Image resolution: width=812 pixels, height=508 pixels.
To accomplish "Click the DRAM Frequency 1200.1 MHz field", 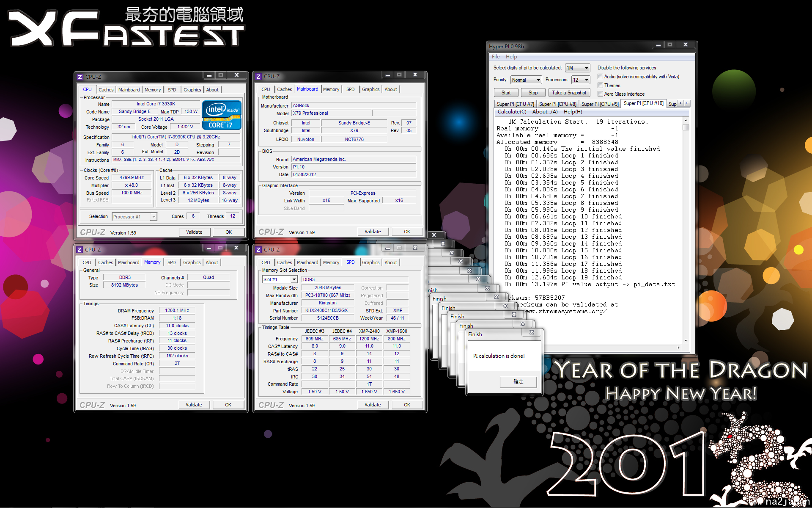I will [x=177, y=311].
